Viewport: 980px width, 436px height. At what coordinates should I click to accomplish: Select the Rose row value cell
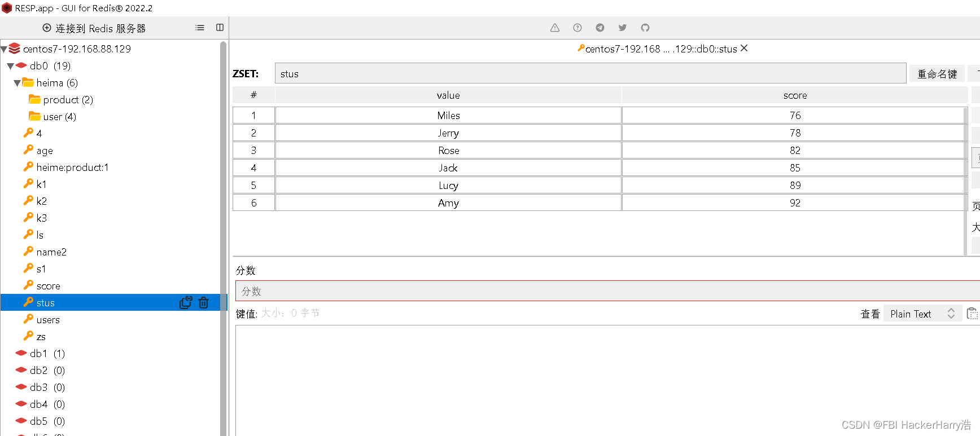click(x=448, y=150)
